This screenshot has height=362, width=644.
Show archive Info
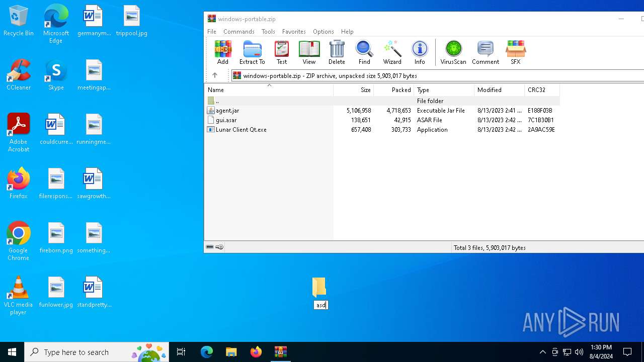[420, 52]
